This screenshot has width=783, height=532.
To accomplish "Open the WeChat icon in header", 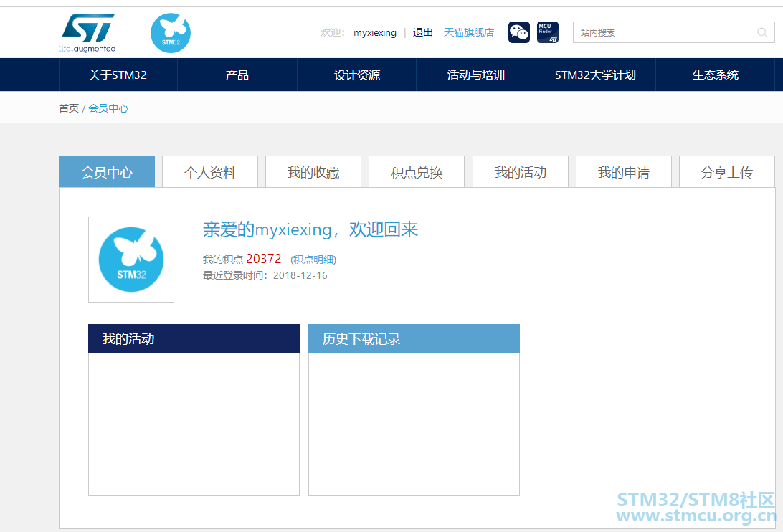I will (x=519, y=32).
